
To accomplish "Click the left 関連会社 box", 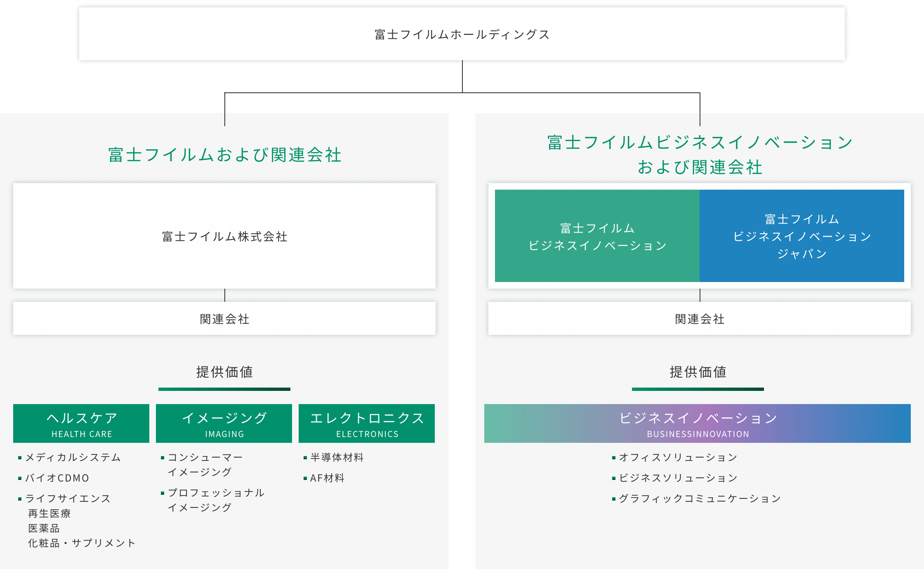I will (224, 319).
